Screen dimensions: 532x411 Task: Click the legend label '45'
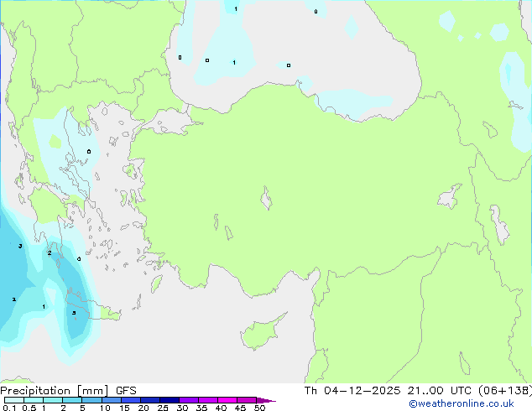pos(240,408)
